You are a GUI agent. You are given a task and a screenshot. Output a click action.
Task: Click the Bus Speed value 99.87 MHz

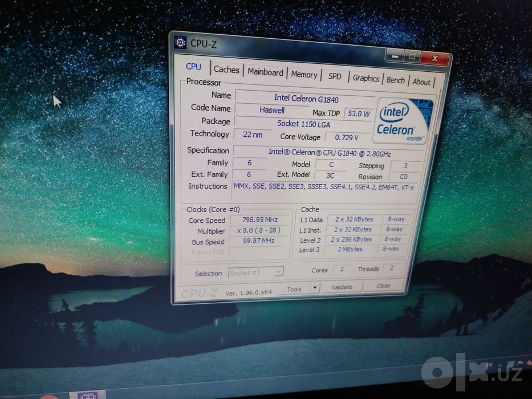258,241
